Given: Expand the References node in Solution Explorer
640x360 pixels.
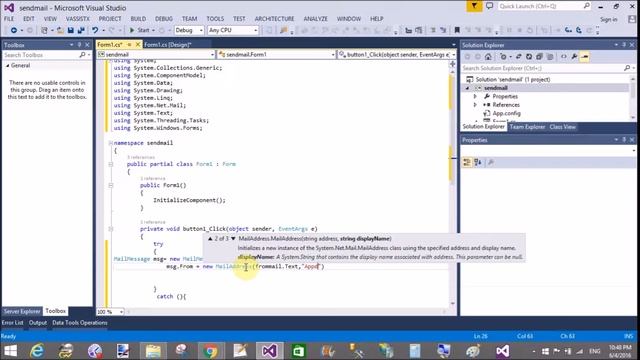Looking at the screenshot, I should tap(475, 105).
